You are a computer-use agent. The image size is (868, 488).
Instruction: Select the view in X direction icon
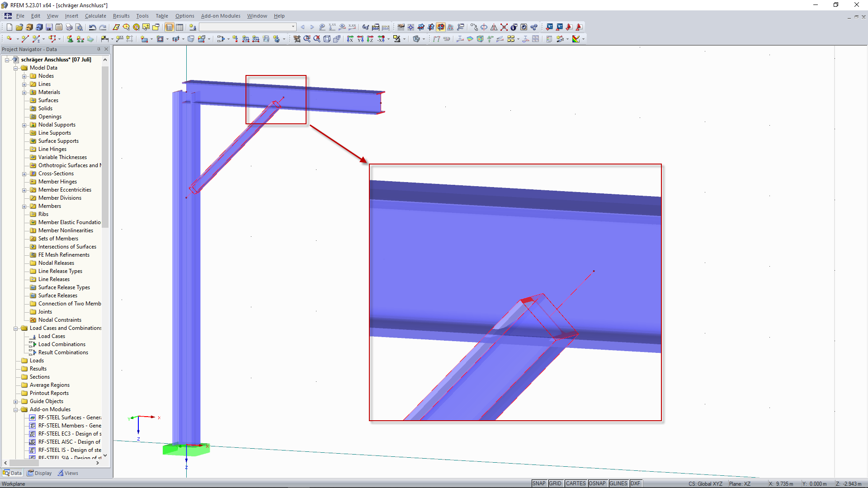click(350, 38)
